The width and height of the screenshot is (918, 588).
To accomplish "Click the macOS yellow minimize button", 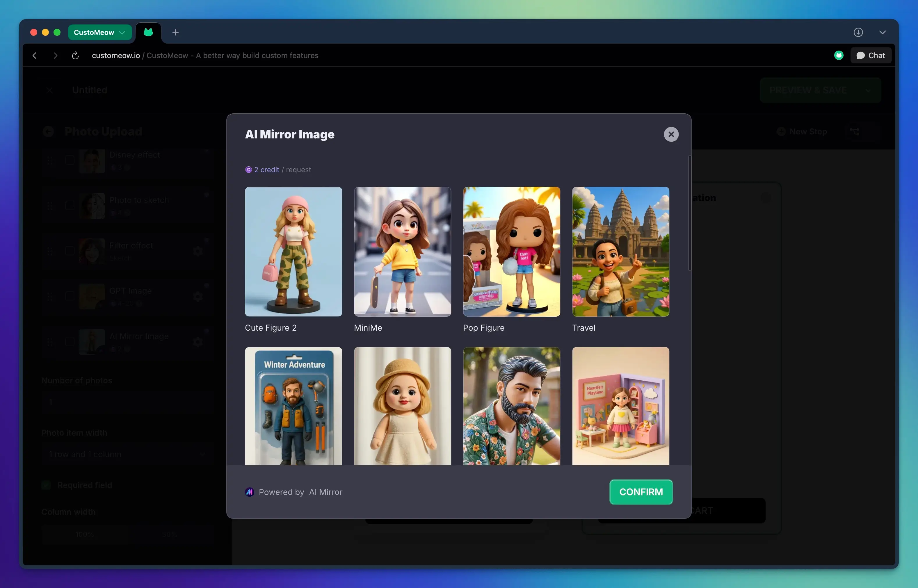I will 45,33.
